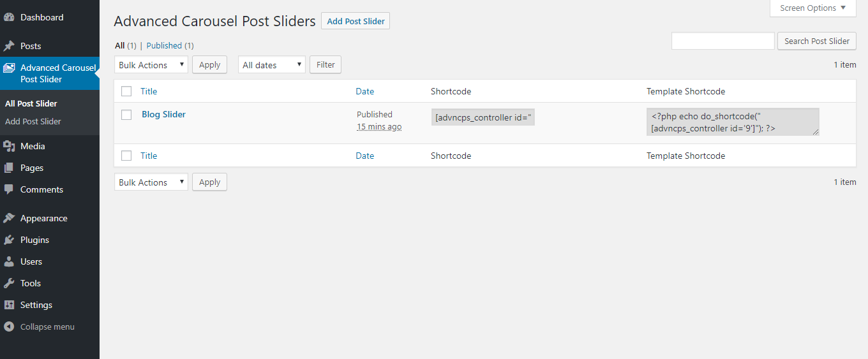Image resolution: width=868 pixels, height=359 pixels.
Task: Open the top Bulk Actions dropdown
Action: 151,65
